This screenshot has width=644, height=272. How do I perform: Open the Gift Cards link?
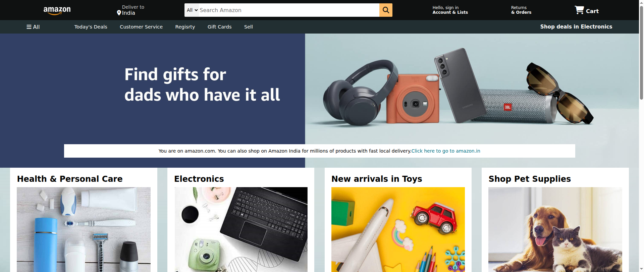pyautogui.click(x=220, y=27)
